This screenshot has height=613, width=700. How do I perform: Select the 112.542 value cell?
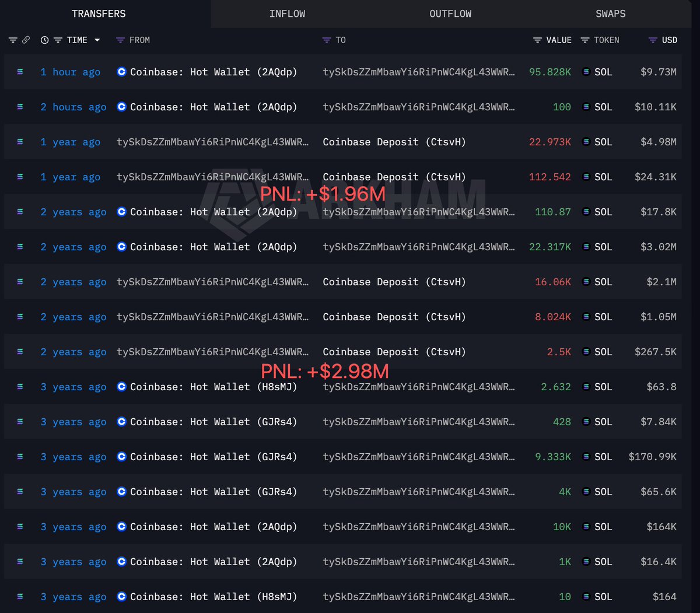550,177
